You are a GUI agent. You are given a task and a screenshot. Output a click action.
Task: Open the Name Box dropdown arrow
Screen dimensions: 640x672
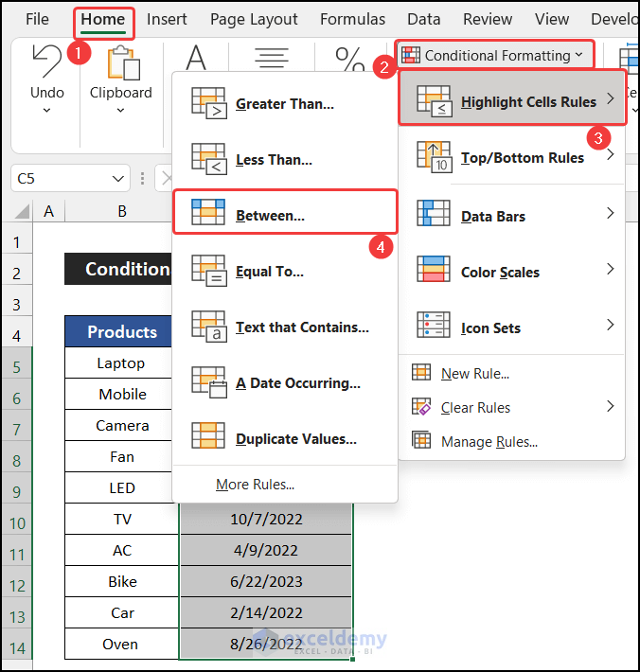(118, 179)
